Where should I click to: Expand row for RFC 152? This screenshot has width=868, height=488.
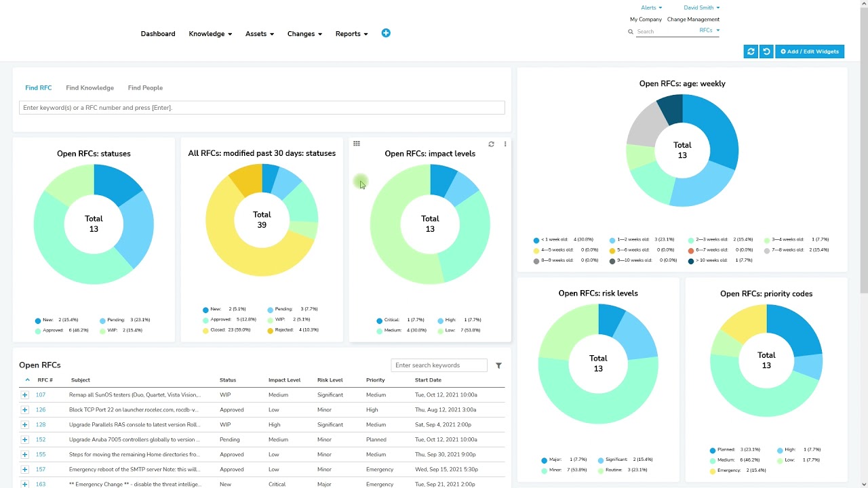pyautogui.click(x=25, y=440)
